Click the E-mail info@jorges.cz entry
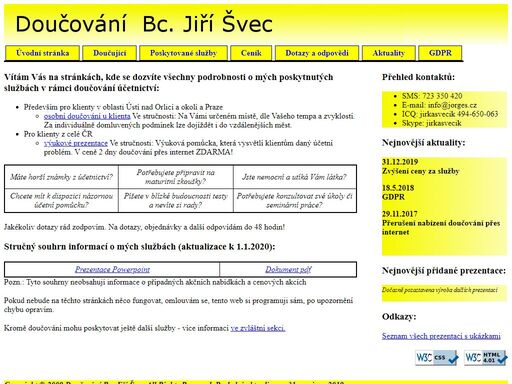The width and height of the screenshot is (512, 384). 439,105
